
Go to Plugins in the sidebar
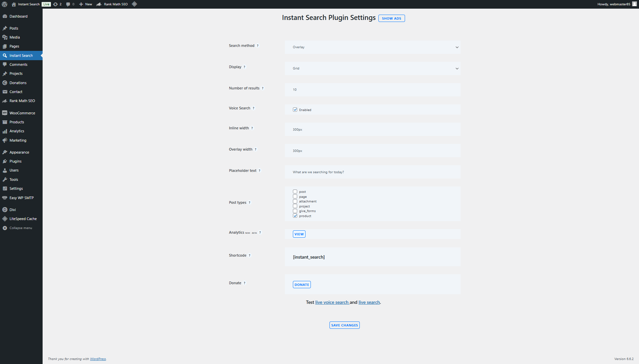pos(15,161)
